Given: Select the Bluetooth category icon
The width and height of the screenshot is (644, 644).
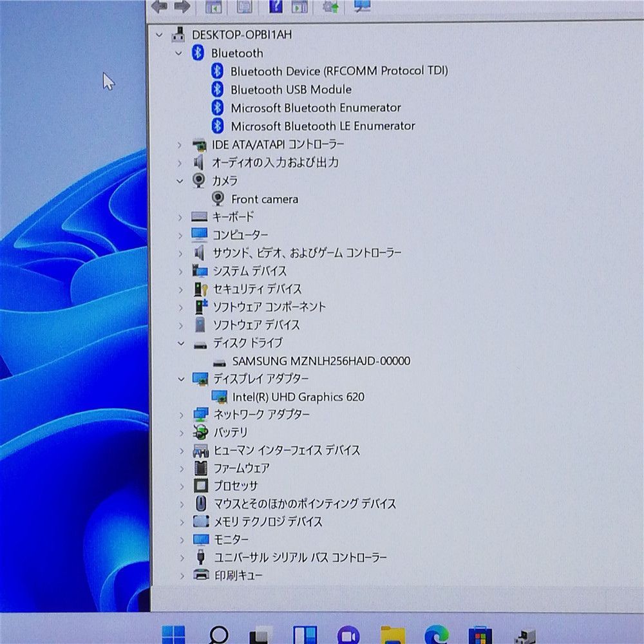Looking at the screenshot, I should point(198,53).
